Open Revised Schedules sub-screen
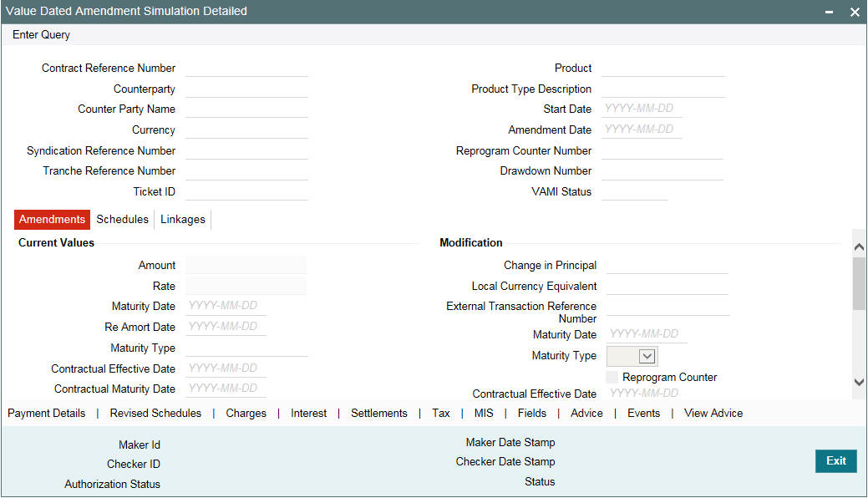 (155, 414)
